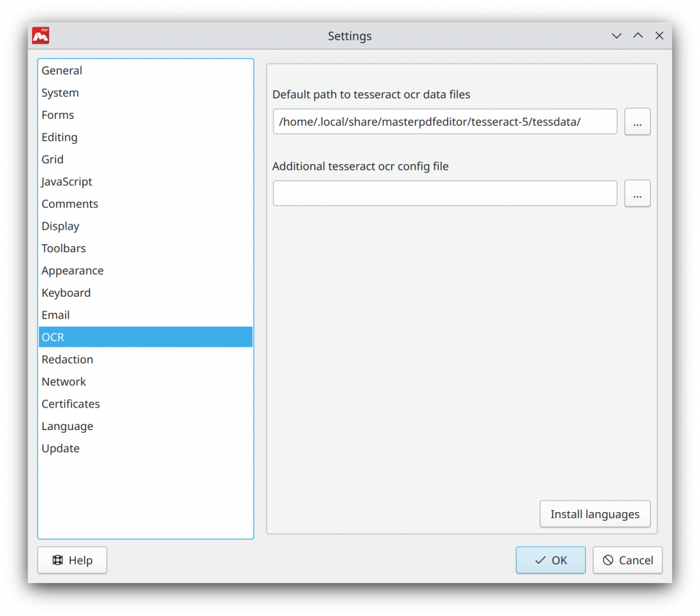Cancel the Settings dialog
Image resolution: width=700 pixels, height=616 pixels.
click(627, 560)
